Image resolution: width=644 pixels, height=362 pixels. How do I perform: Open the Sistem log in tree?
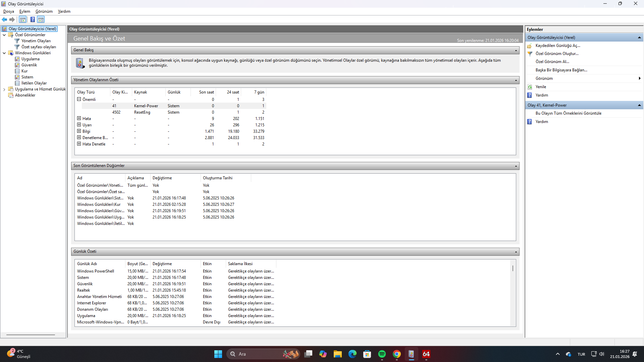coord(27,77)
